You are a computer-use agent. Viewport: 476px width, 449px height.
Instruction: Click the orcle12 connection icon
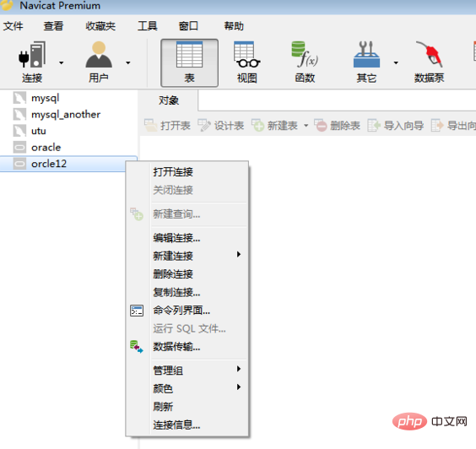[x=19, y=164]
